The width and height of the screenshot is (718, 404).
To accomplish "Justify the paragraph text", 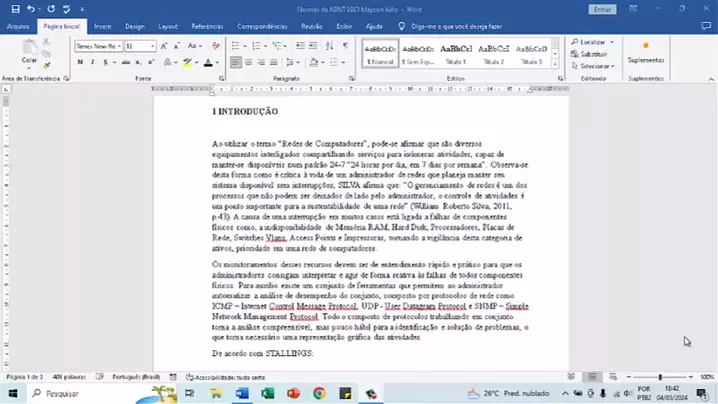I will [x=274, y=62].
